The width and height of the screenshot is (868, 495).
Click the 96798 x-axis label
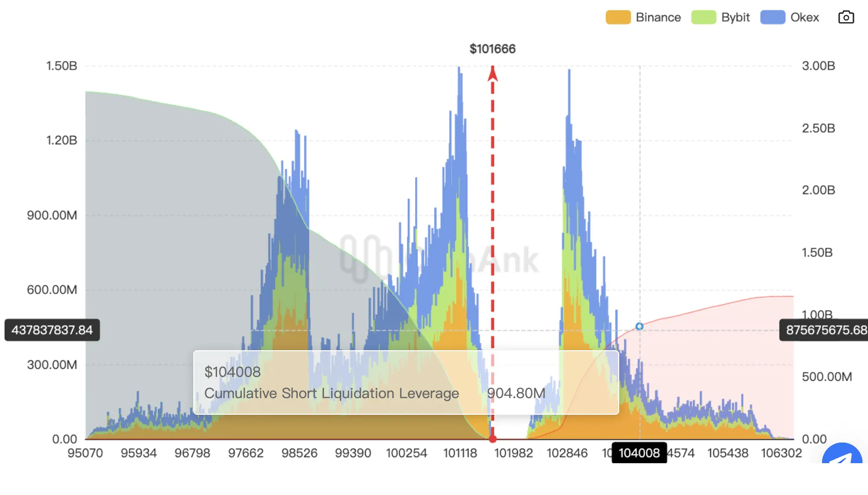[x=192, y=453]
